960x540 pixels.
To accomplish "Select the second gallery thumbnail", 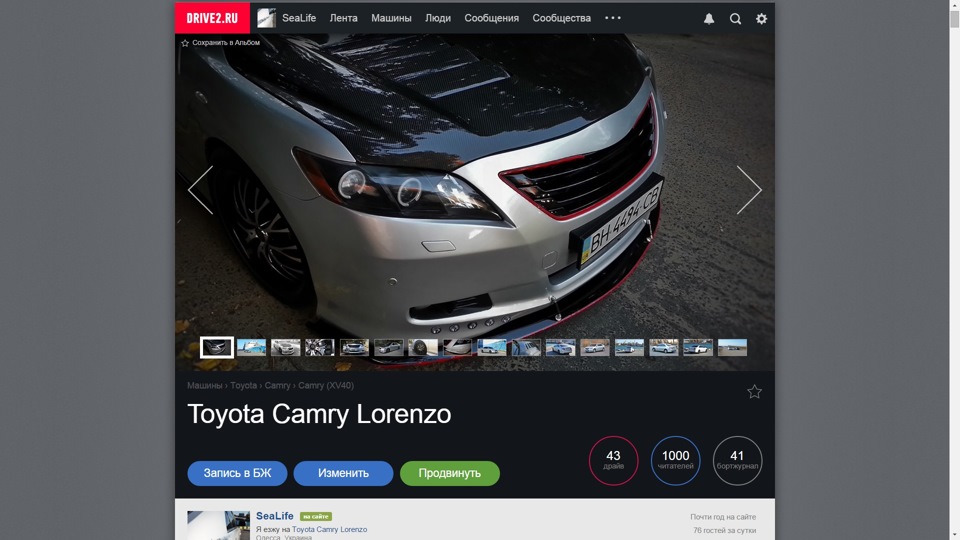I will click(252, 348).
